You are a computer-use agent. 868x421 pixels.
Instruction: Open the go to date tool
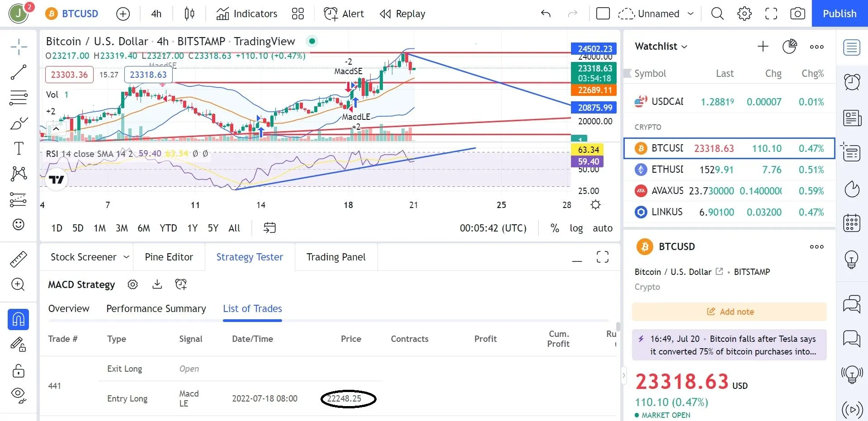coord(269,228)
